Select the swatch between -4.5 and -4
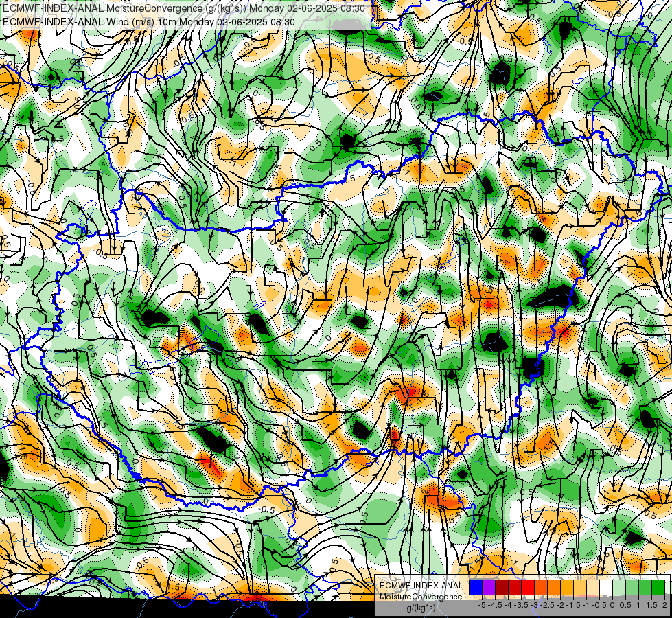 coord(502,587)
